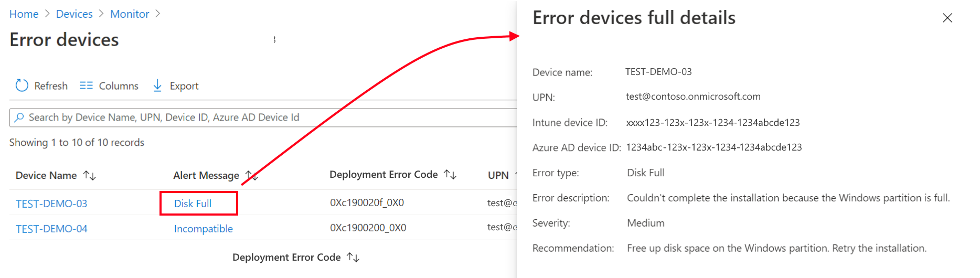Open Monitor breadcrumb link
Viewport: 980px width, 278px height.
coord(130,14)
